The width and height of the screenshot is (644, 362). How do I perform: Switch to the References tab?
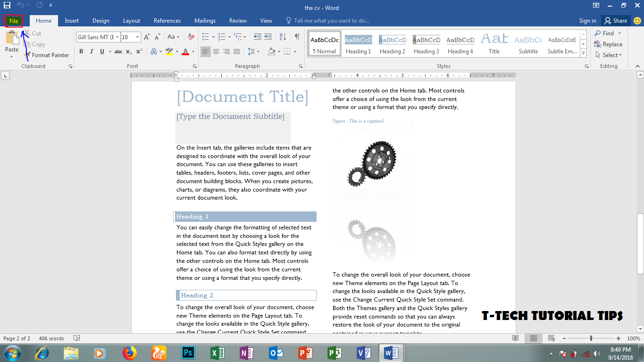[167, 21]
